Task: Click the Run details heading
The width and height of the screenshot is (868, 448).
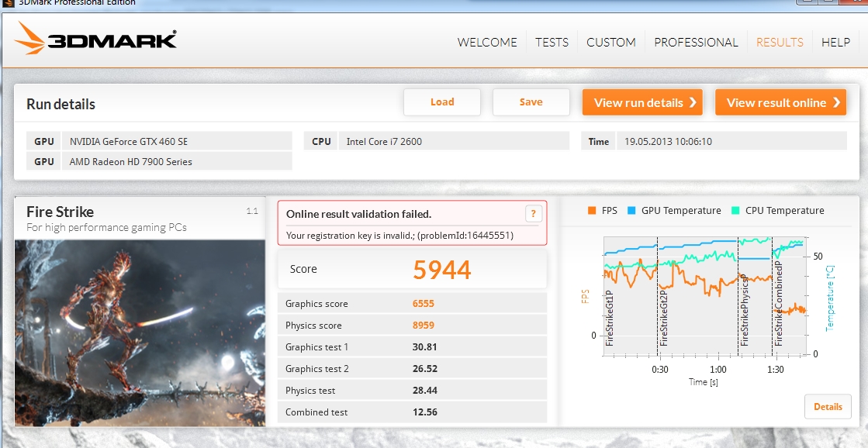Action: coord(61,104)
